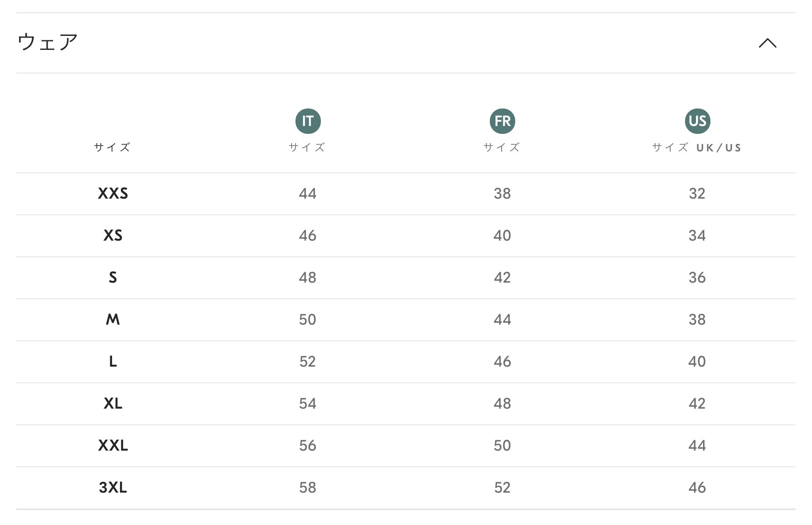
Task: Select the S size row label
Action: 113,277
